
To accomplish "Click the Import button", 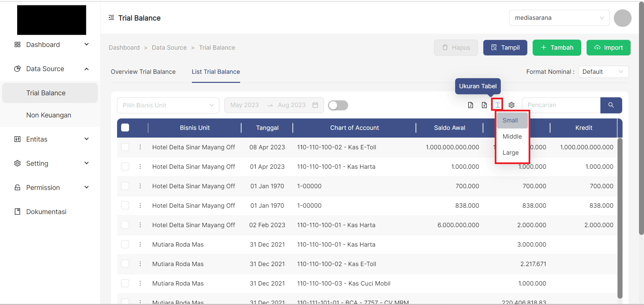I will (x=608, y=48).
